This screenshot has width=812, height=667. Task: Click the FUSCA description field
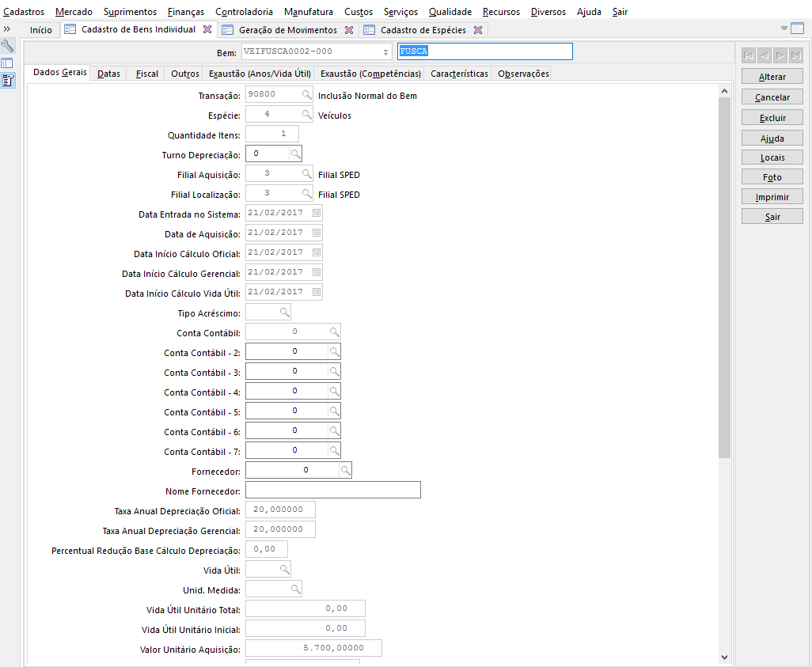point(485,51)
